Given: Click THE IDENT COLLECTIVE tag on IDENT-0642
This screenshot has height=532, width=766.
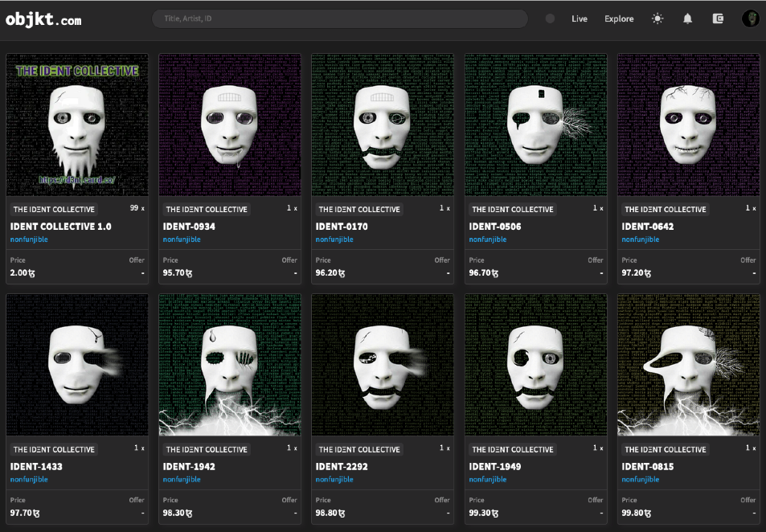Looking at the screenshot, I should (x=665, y=210).
